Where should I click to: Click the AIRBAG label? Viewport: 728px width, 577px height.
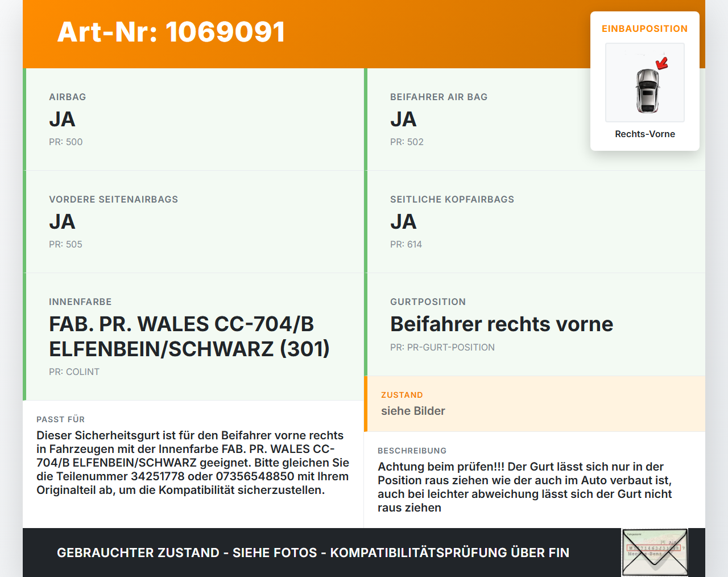[68, 97]
